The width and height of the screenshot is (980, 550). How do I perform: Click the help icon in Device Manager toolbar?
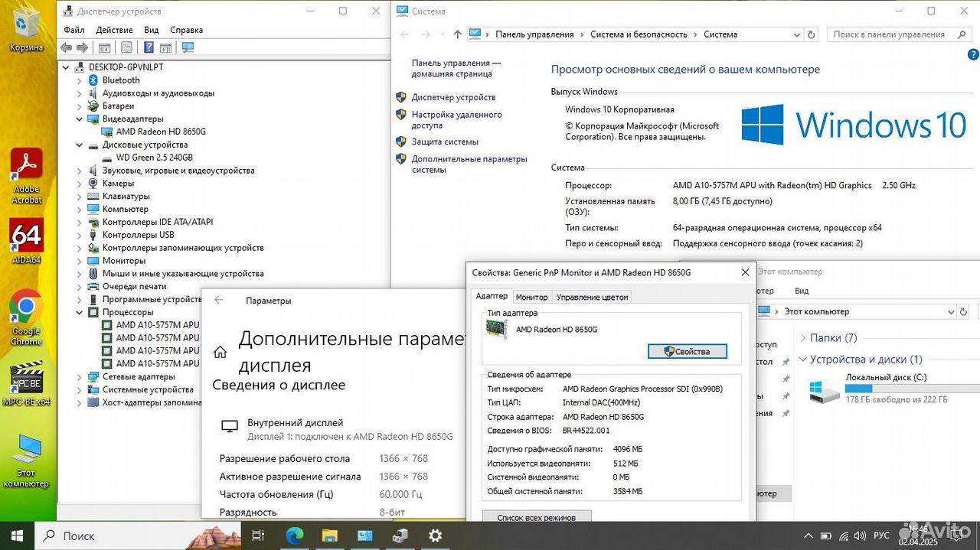pyautogui.click(x=149, y=47)
